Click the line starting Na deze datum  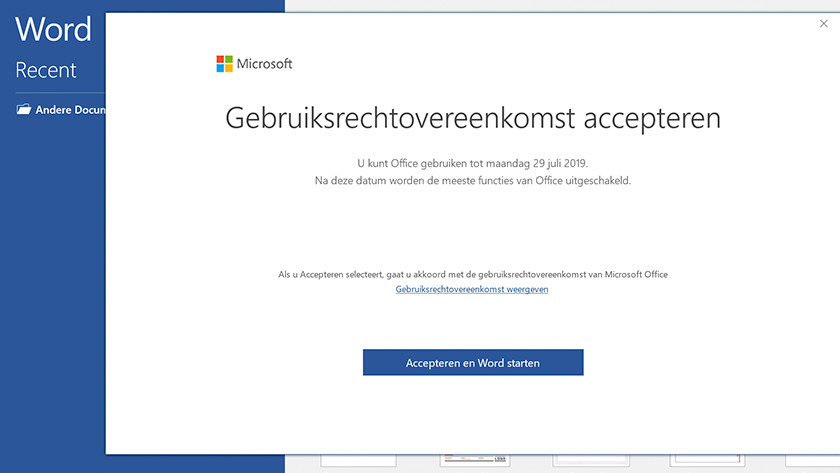pyautogui.click(x=472, y=180)
